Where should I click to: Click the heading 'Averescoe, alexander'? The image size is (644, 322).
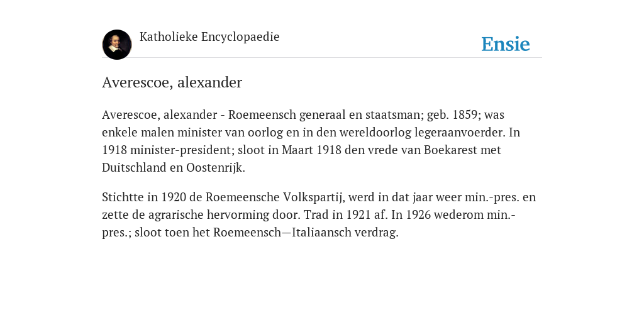(172, 82)
